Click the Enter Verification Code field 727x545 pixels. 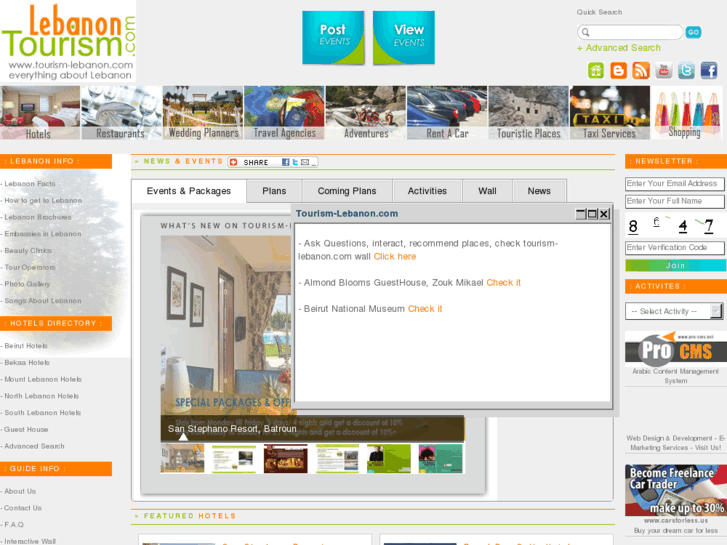point(675,248)
